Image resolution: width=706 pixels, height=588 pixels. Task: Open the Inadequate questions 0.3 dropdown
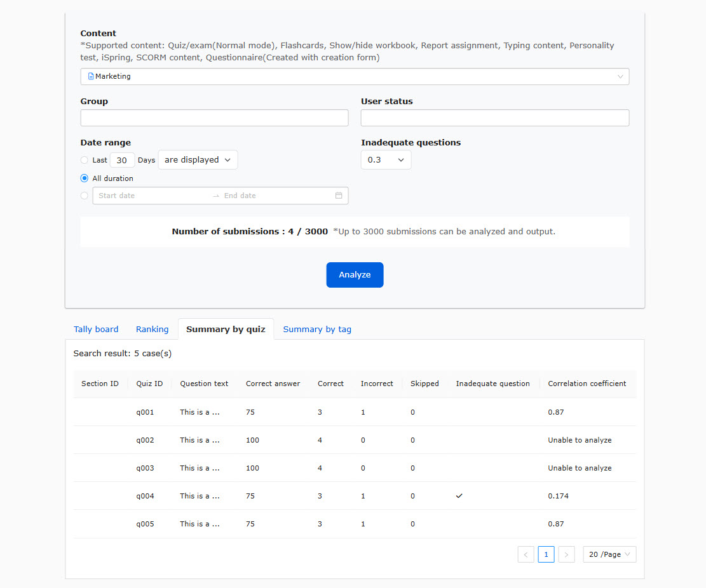(386, 160)
